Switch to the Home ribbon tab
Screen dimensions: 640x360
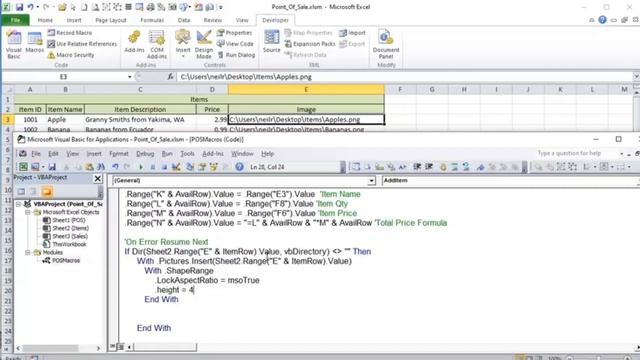45,20
